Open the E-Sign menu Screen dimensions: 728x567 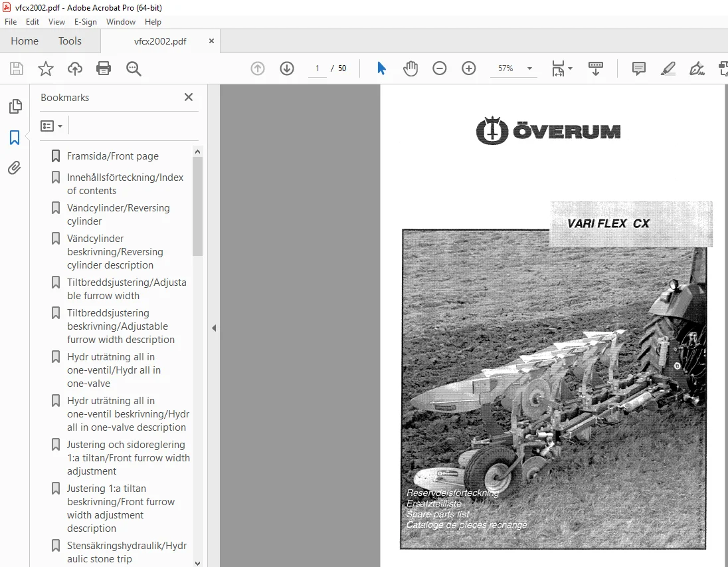[86, 22]
